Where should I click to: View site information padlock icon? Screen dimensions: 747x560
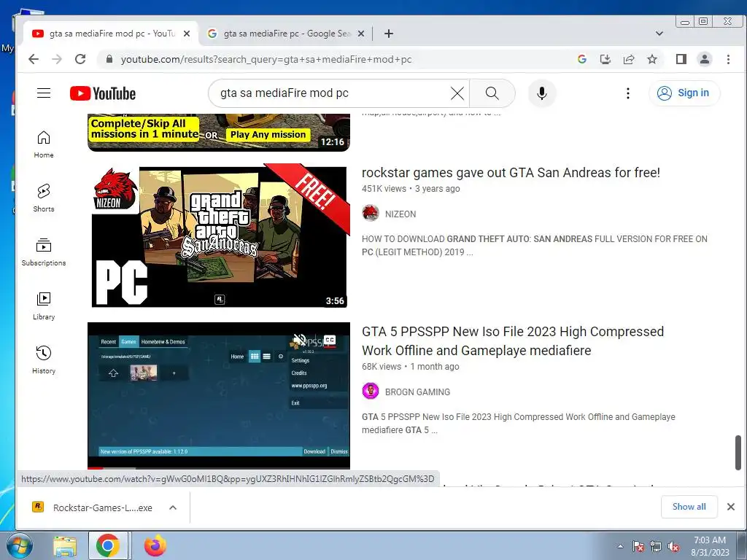pyautogui.click(x=109, y=59)
